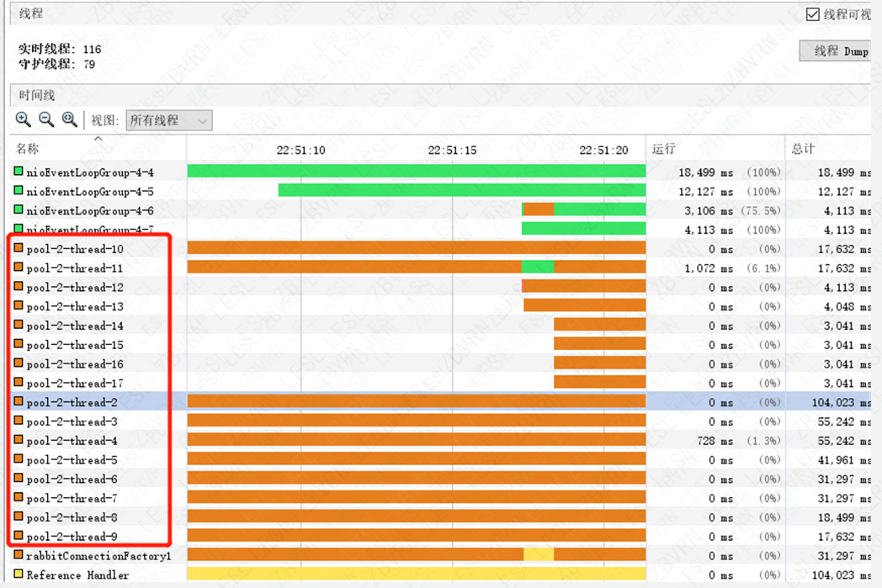Screen dimensions: 882x588
Task: Click the orange timeline bar of pool-2-thread-2
Action: (x=417, y=400)
